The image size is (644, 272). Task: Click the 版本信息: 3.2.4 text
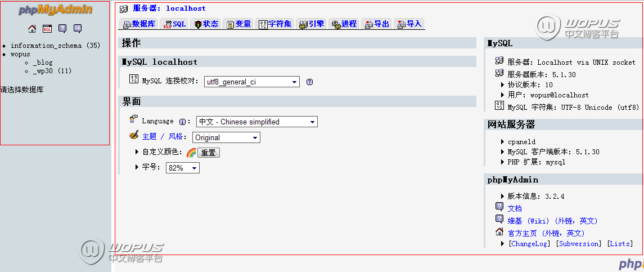pos(536,197)
